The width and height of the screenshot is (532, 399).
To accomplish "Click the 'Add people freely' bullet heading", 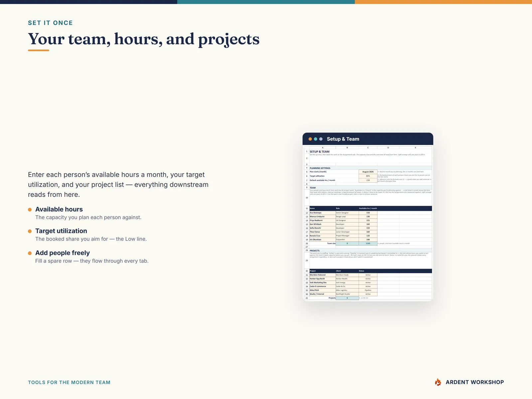I will (x=63, y=253).
